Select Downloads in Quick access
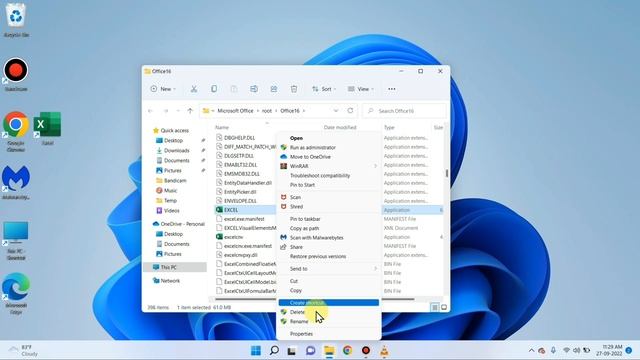 (177, 151)
